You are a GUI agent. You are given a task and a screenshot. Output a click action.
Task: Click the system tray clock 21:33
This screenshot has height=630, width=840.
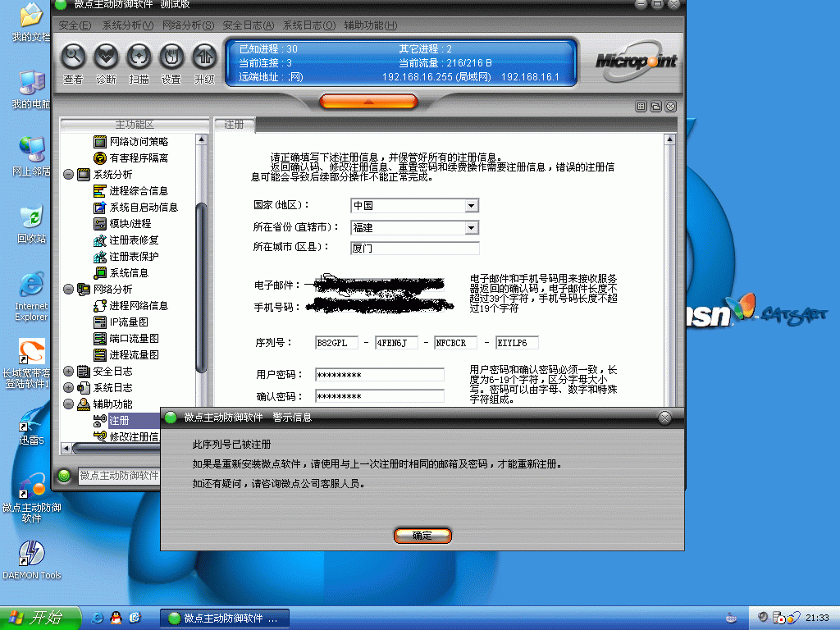pos(818,619)
